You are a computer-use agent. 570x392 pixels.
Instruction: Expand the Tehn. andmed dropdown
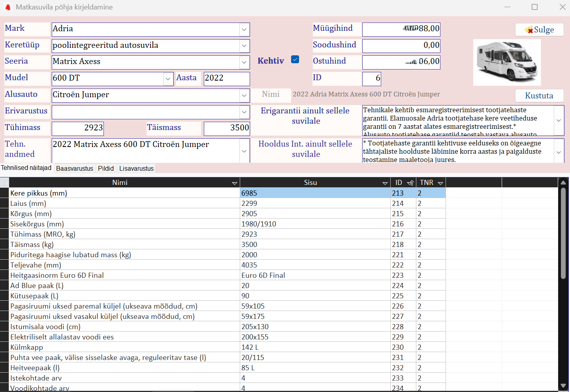pos(244,151)
